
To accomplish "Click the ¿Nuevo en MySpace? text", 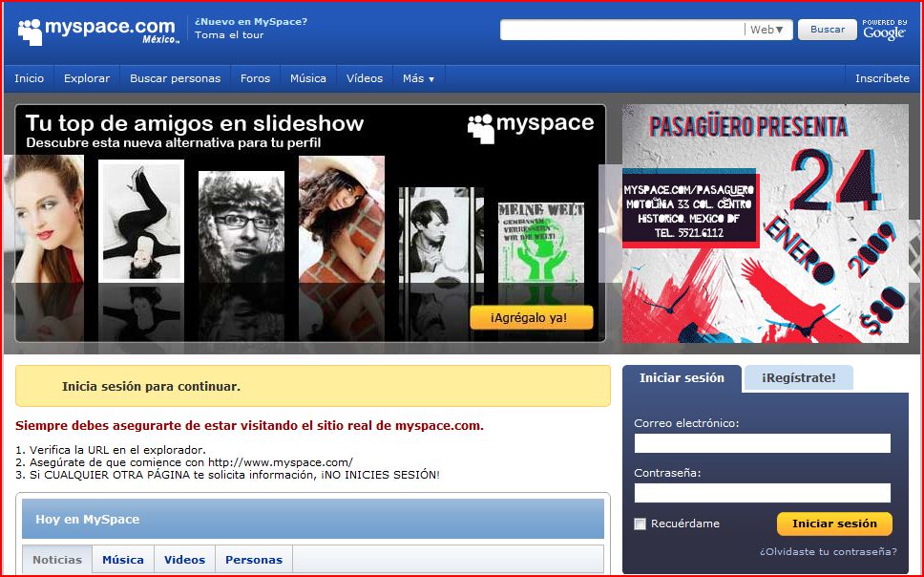I will (251, 22).
